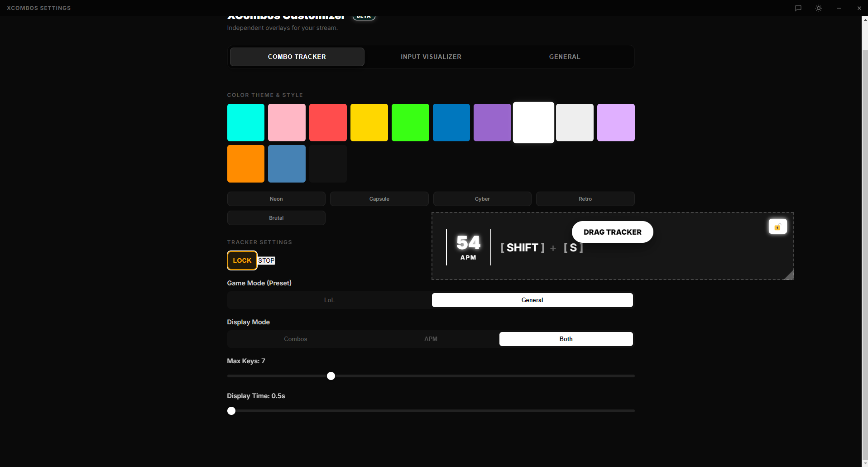The height and width of the screenshot is (467, 868).
Task: Apply the Capsule style
Action: tap(379, 198)
